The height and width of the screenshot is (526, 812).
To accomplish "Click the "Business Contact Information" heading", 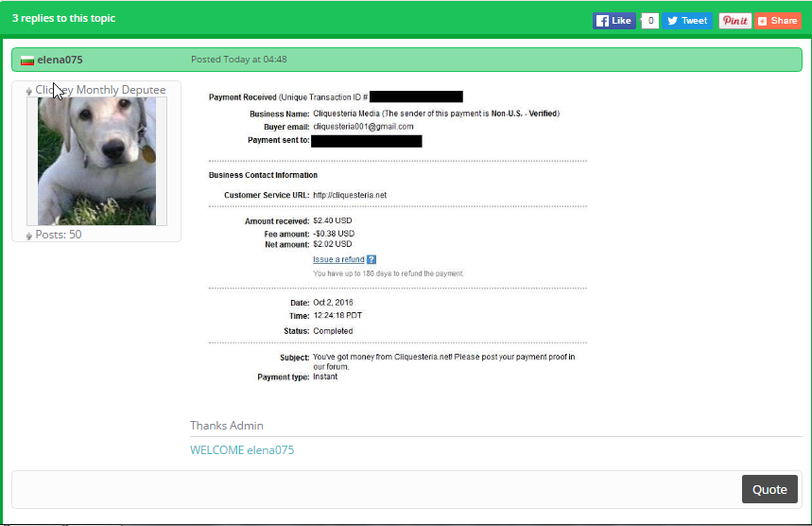I will pyautogui.click(x=263, y=175).
